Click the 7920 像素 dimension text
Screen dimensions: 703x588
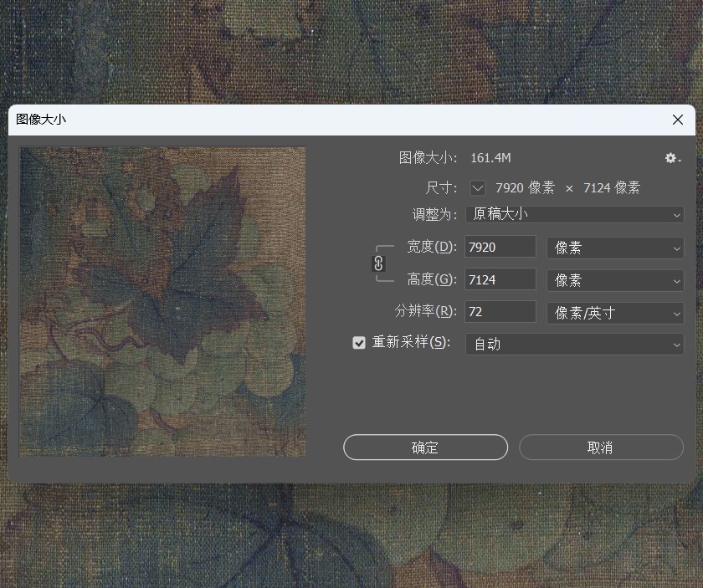(525, 188)
